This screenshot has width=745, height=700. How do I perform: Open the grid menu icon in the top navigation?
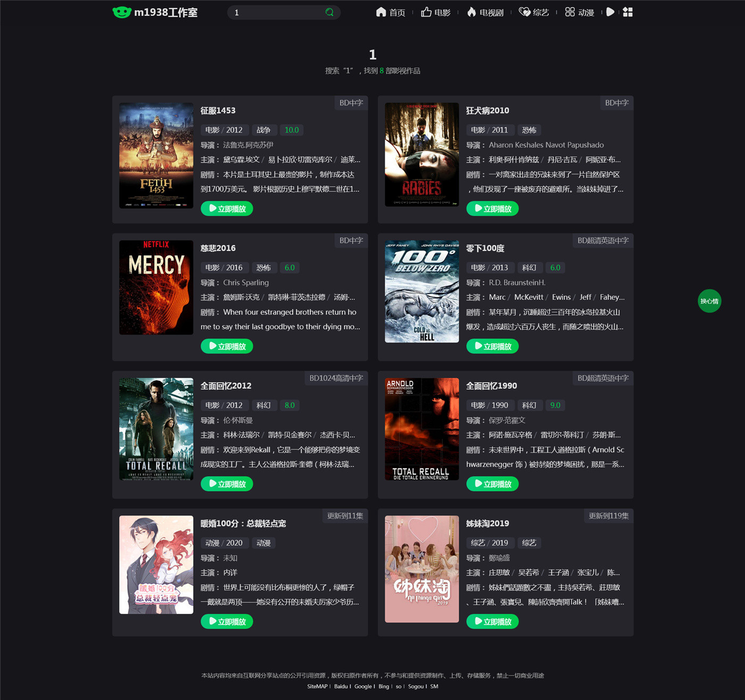tap(628, 12)
